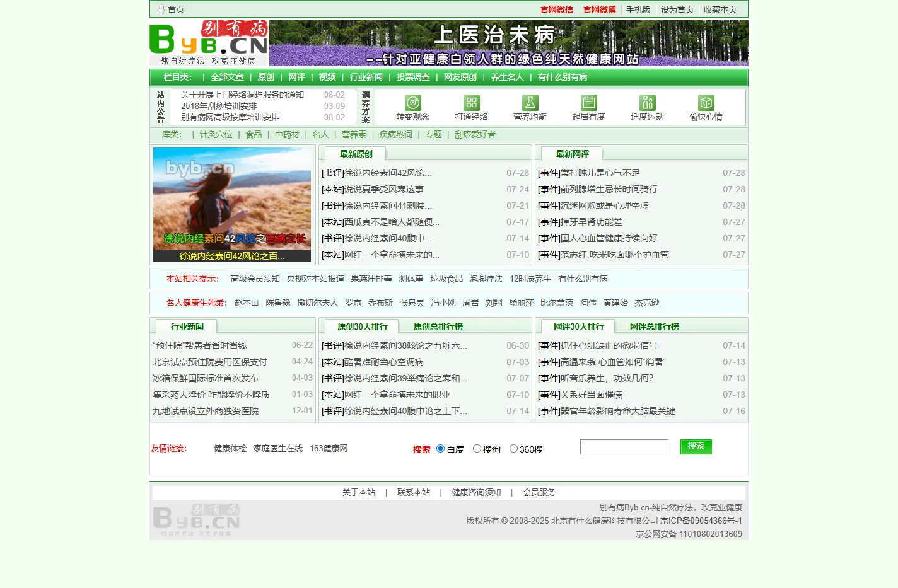Click the 12时辰养生 tip link

click(x=530, y=279)
